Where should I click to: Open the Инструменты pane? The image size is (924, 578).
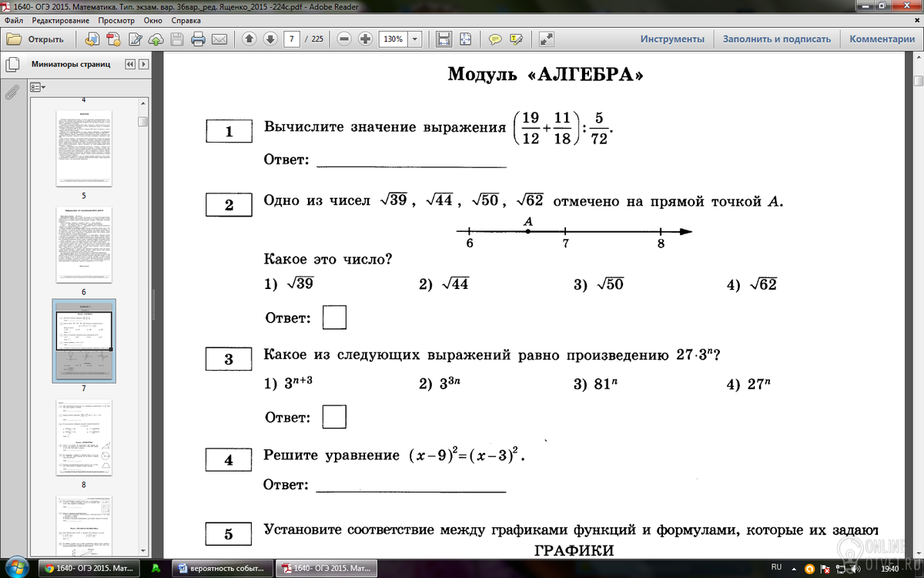pyautogui.click(x=672, y=39)
